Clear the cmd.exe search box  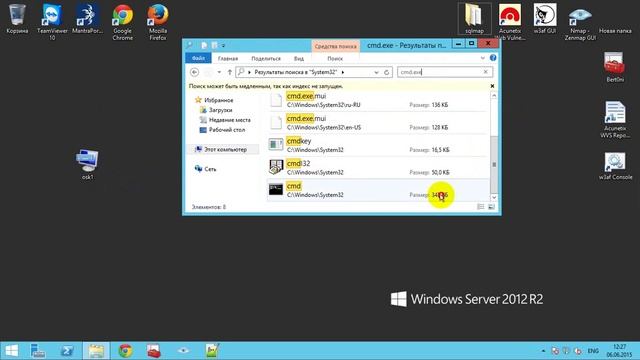tap(486, 72)
